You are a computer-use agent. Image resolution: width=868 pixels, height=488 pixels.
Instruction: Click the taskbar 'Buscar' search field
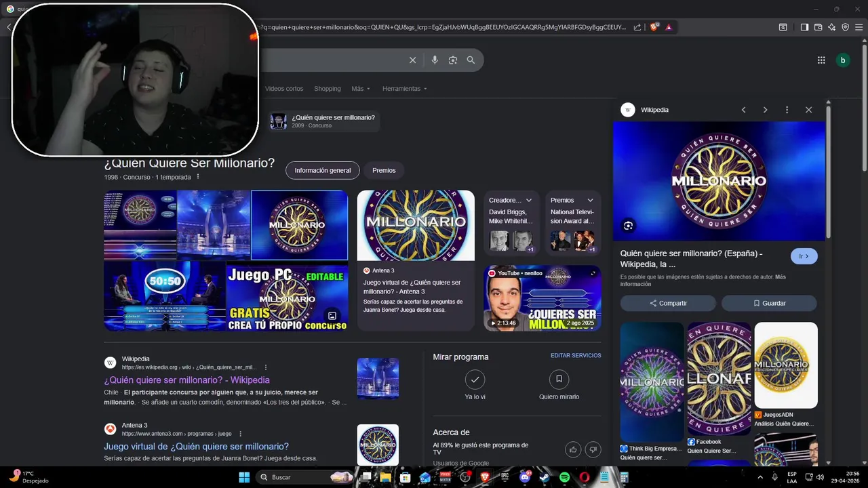click(x=305, y=477)
